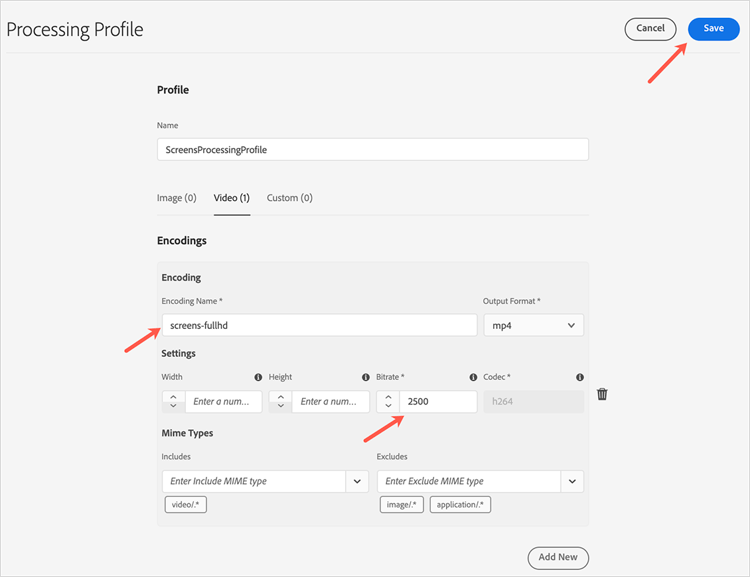Click the Encoding Name text field

click(x=319, y=325)
